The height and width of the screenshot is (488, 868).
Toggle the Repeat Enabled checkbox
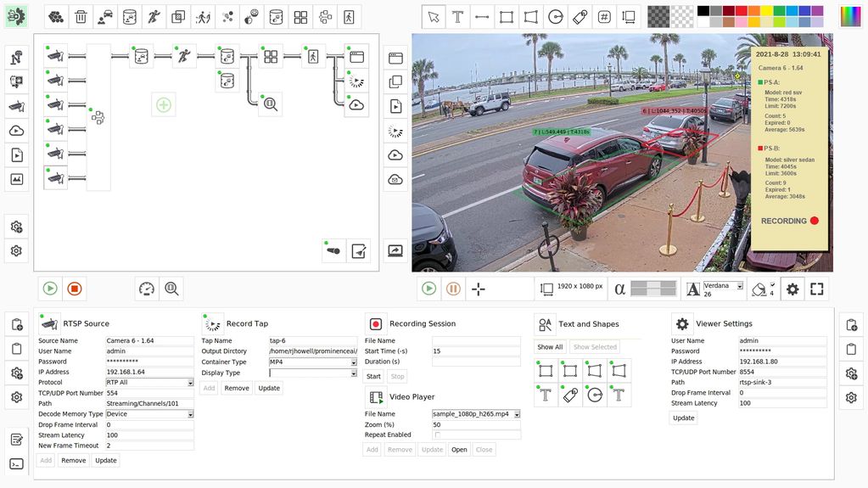pos(438,435)
